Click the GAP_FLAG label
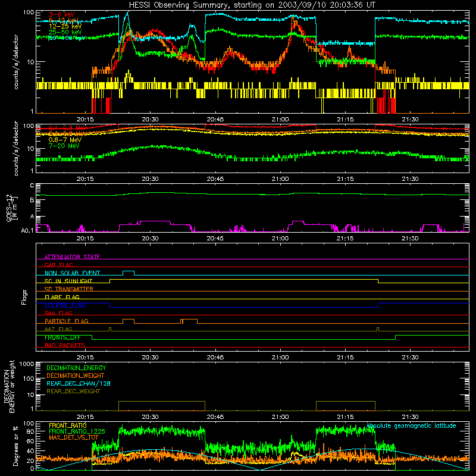476x476 pixels. point(58,265)
